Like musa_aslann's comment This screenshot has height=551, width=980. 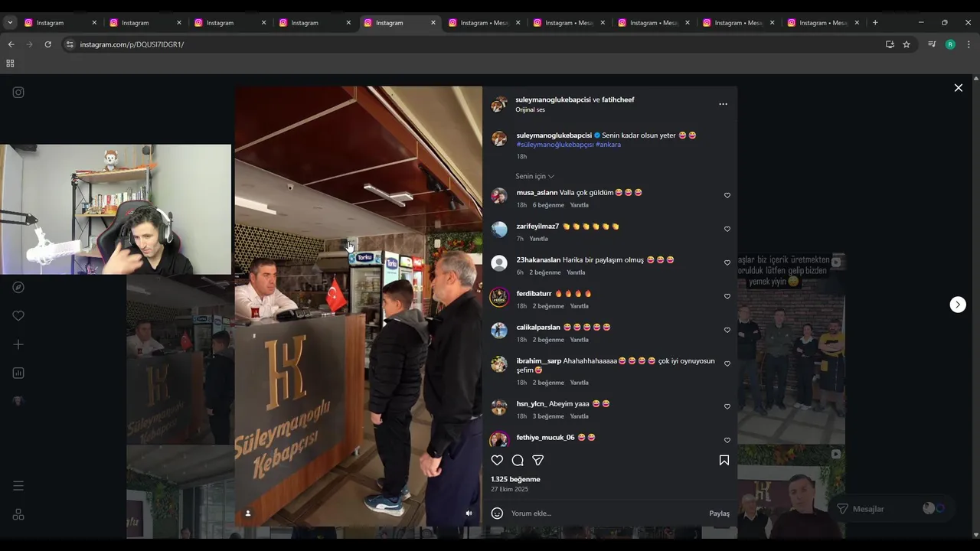click(727, 195)
